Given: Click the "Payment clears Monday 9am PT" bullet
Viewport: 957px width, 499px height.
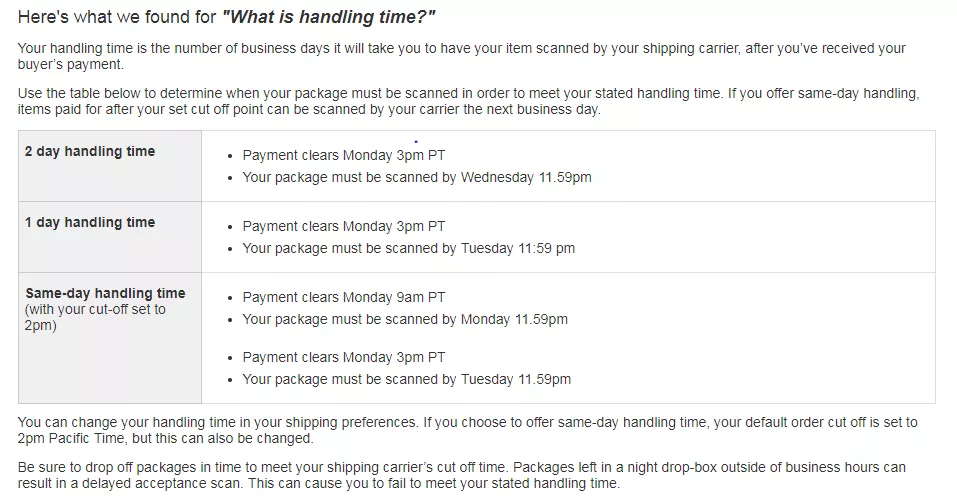Looking at the screenshot, I should (343, 297).
